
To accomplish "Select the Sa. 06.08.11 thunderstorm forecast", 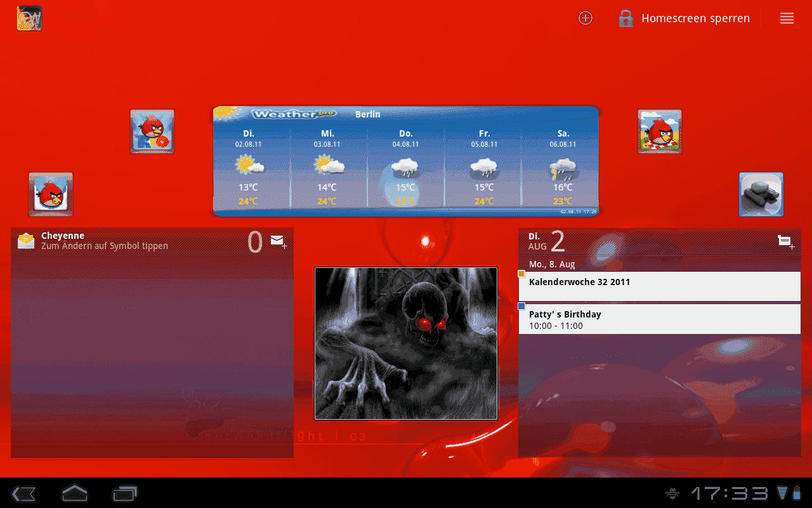I will [562, 168].
